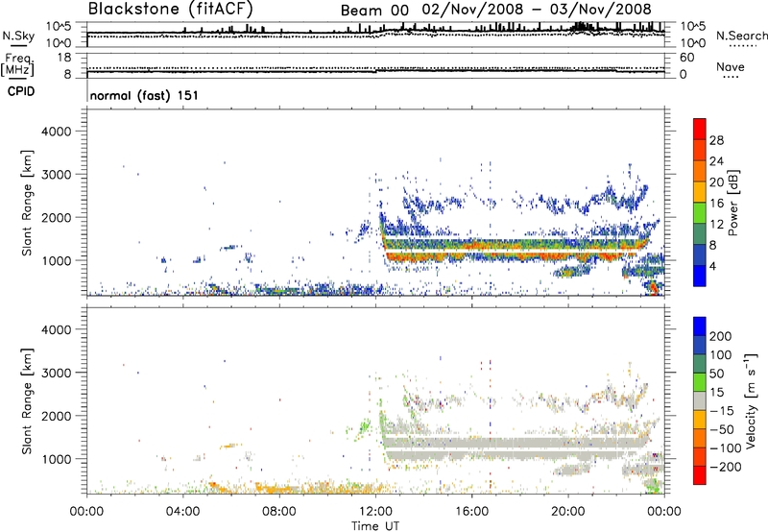Click the "N.Sky" legend label

pos(18,36)
